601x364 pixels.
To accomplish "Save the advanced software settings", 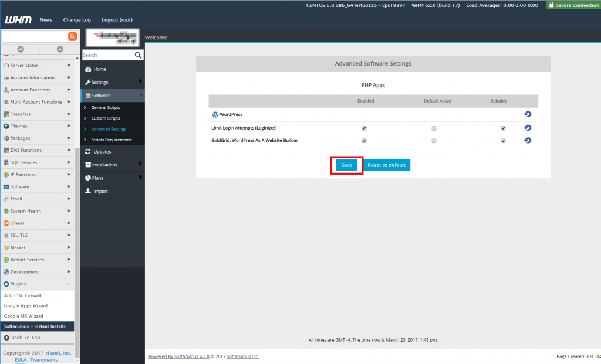I will coord(346,165).
